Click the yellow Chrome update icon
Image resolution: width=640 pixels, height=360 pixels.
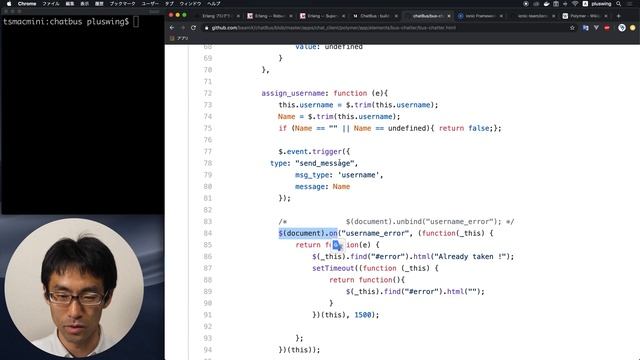click(x=633, y=28)
